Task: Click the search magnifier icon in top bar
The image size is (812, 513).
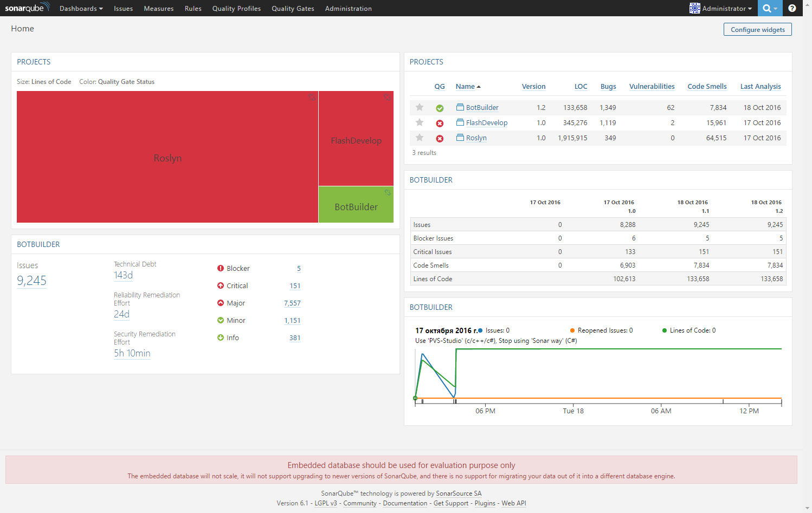Action: (768, 8)
